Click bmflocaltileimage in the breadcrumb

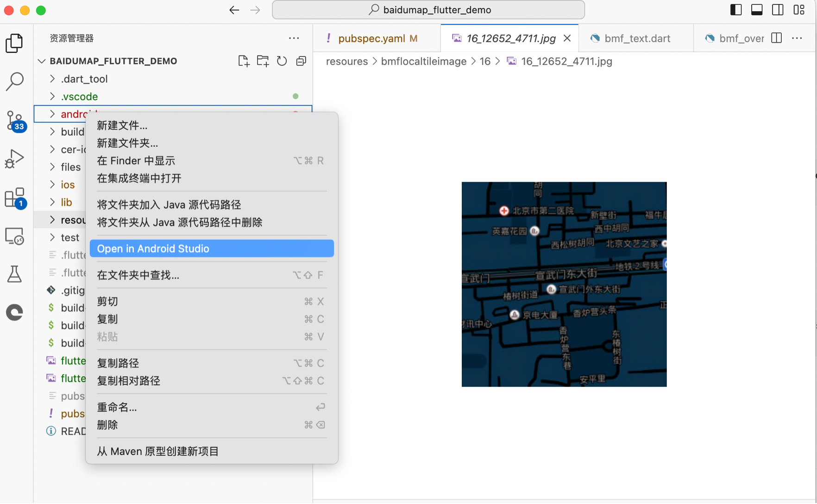[x=423, y=61]
